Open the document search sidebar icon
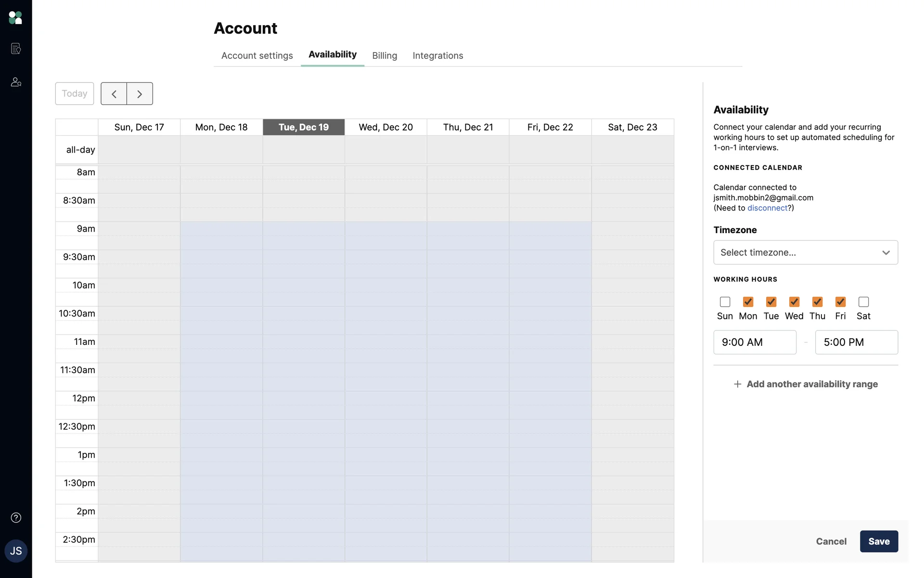924x578 pixels. point(16,49)
